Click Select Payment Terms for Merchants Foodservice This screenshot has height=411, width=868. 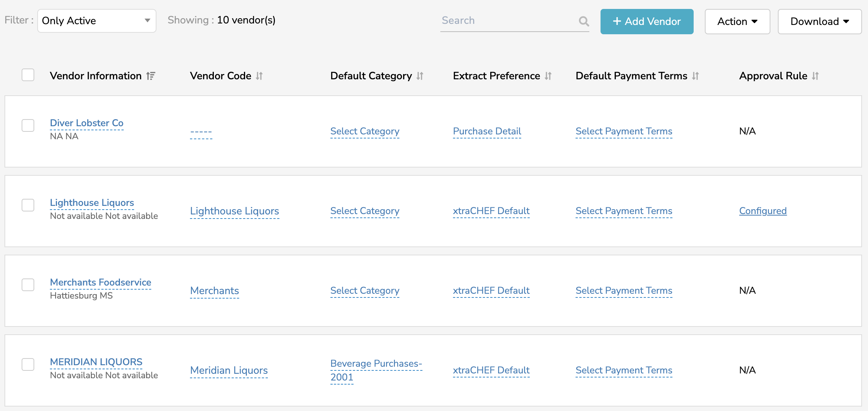624,291
